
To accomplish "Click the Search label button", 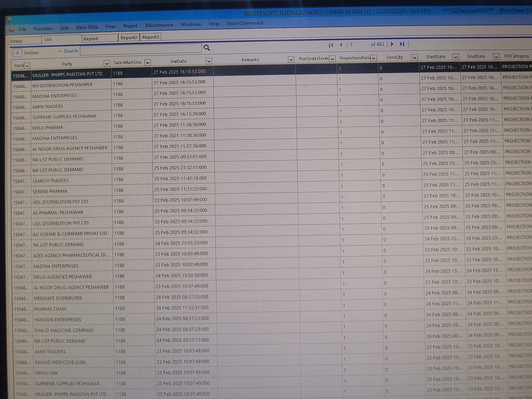I will click(71, 51).
